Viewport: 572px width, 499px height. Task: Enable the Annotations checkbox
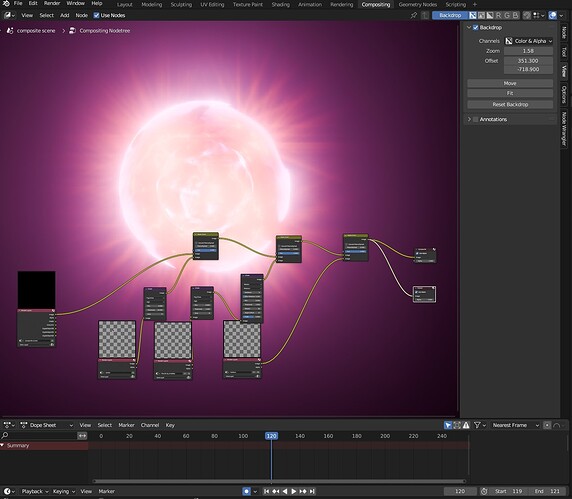coord(475,119)
